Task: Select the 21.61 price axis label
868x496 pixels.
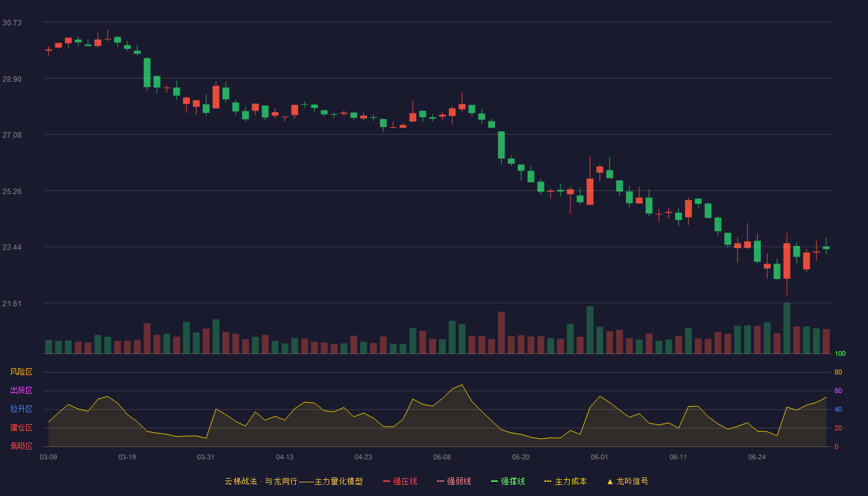Action: pyautogui.click(x=12, y=303)
